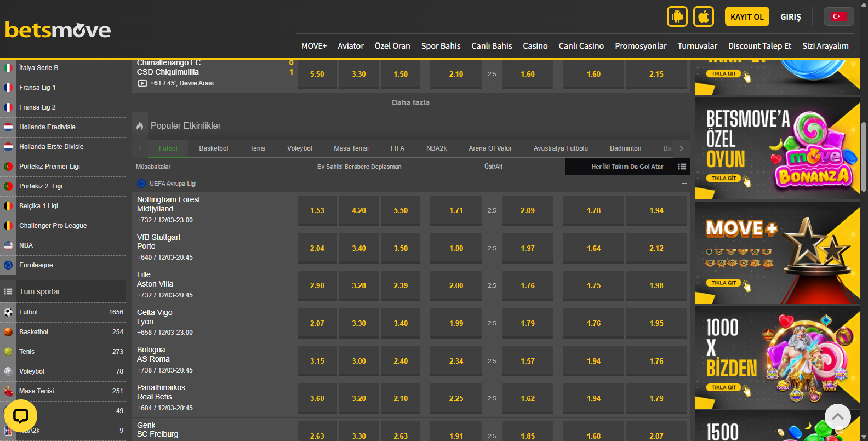The image size is (868, 441).
Task: Pick Nottingham Forest home win odds 1.53
Action: point(317,210)
